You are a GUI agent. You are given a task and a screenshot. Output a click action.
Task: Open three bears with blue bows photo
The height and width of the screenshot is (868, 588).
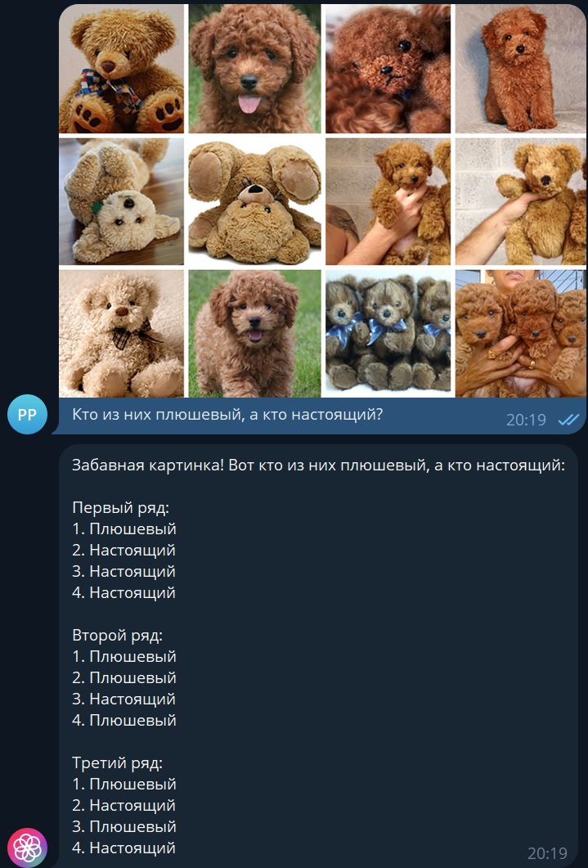388,334
